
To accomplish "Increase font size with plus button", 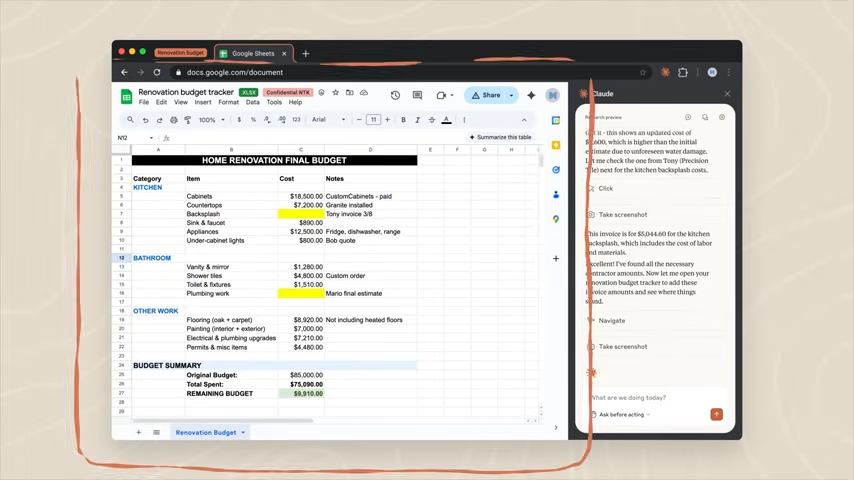I will click(387, 120).
